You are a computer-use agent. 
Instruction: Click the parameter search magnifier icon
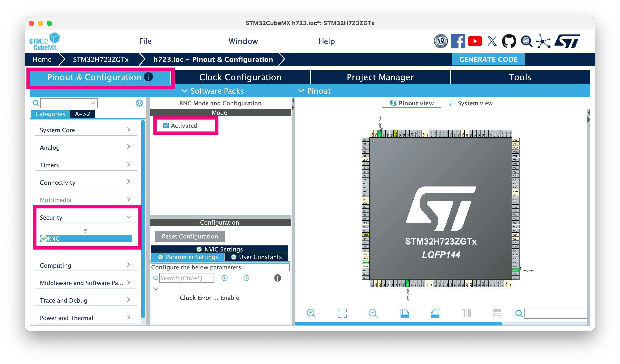(155, 278)
